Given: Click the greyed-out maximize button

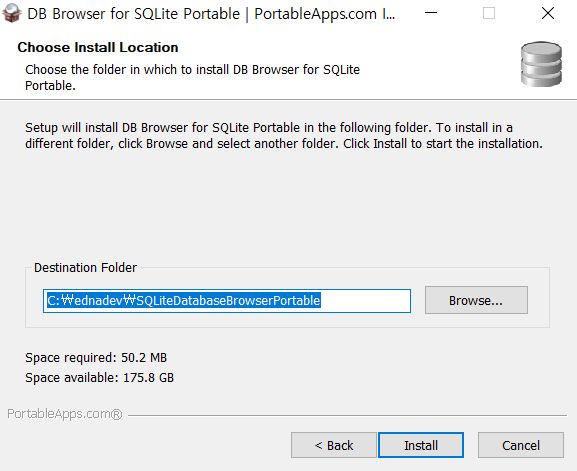Looking at the screenshot, I should click(489, 13).
